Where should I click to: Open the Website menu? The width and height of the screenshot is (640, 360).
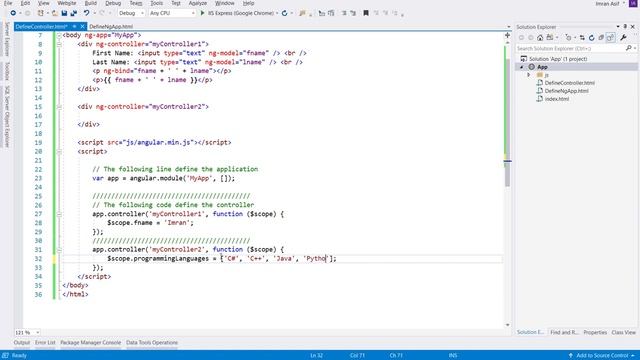tap(67, 3)
